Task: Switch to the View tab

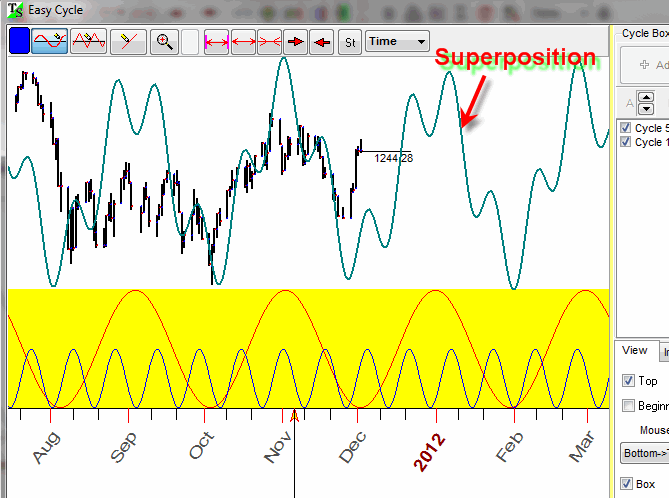Action: 635,351
